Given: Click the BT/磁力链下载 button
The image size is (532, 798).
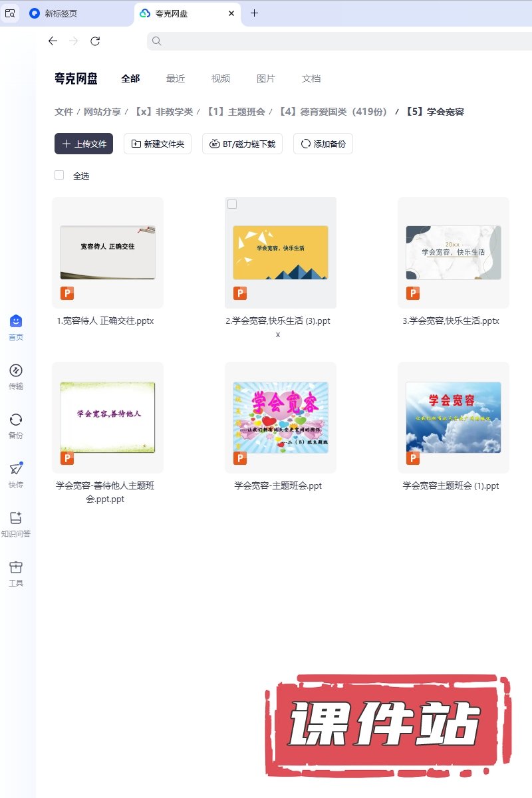Looking at the screenshot, I should (x=243, y=144).
